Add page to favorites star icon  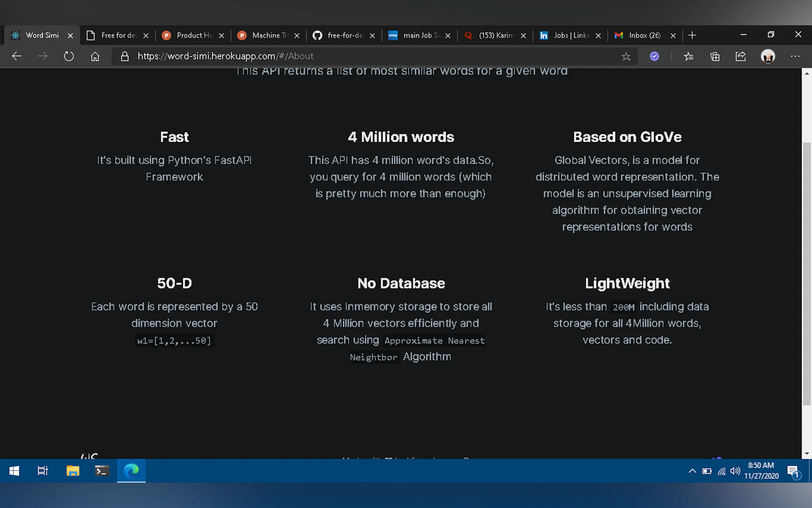pos(626,56)
